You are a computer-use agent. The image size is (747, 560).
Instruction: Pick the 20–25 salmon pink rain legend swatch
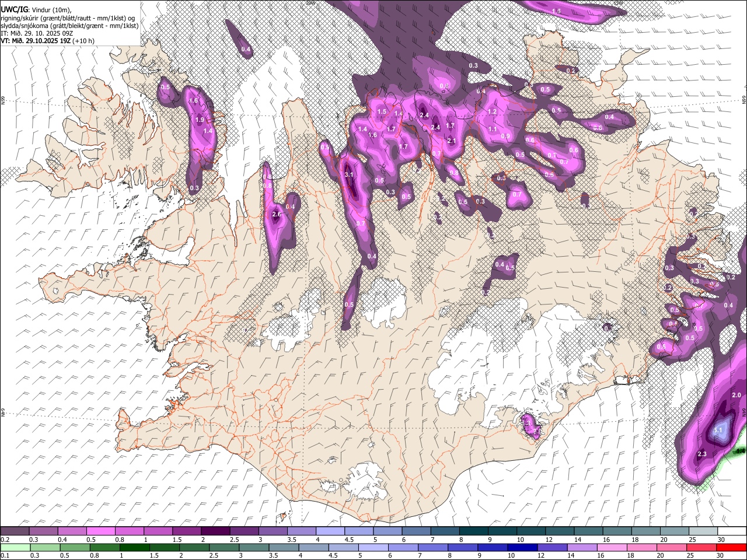[672, 548]
